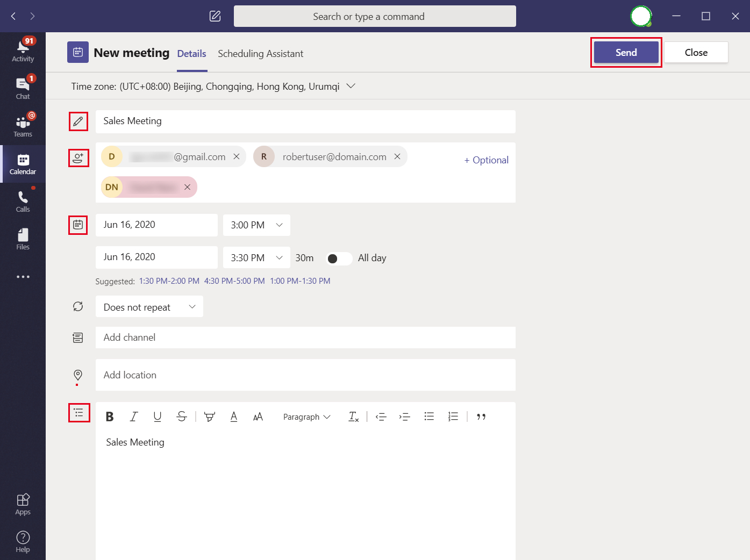750x560 pixels.
Task: Click the Add location field
Action: click(x=305, y=375)
